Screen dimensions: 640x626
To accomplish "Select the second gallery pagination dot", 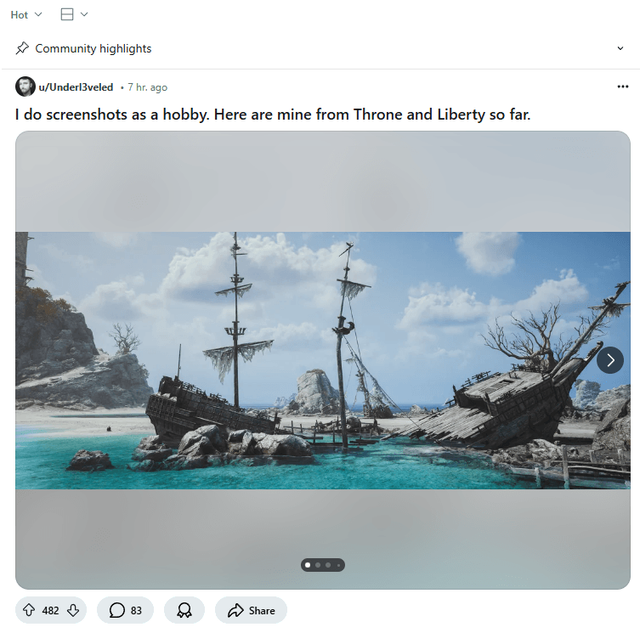I will 318,565.
